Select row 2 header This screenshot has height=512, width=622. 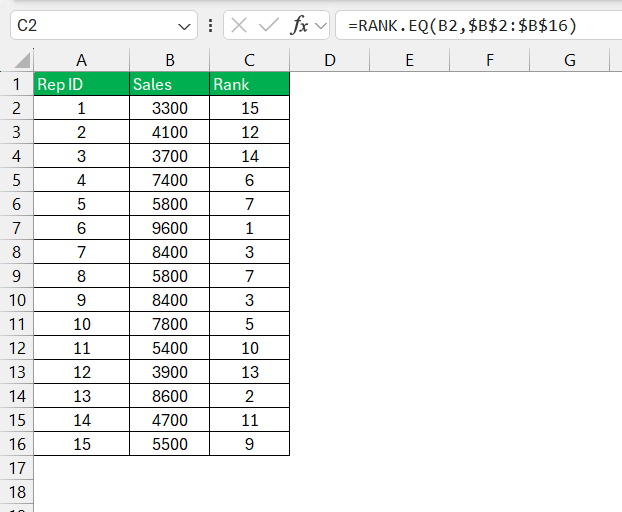16,108
